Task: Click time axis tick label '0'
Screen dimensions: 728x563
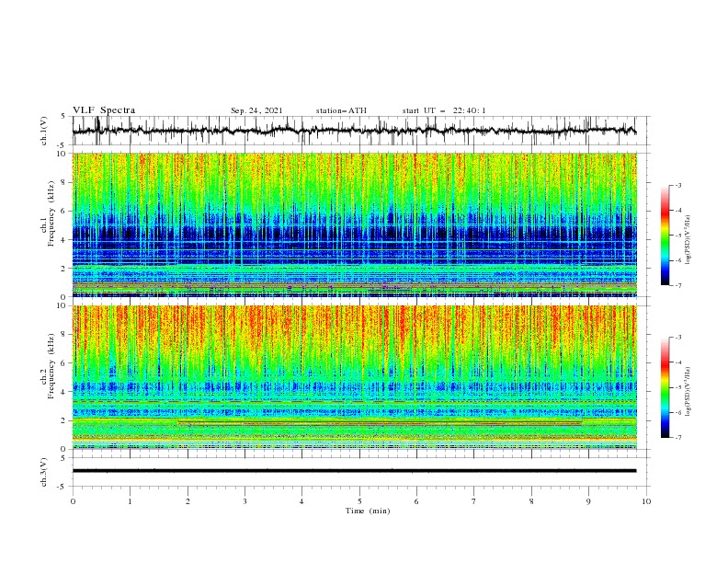Action: tap(73, 501)
